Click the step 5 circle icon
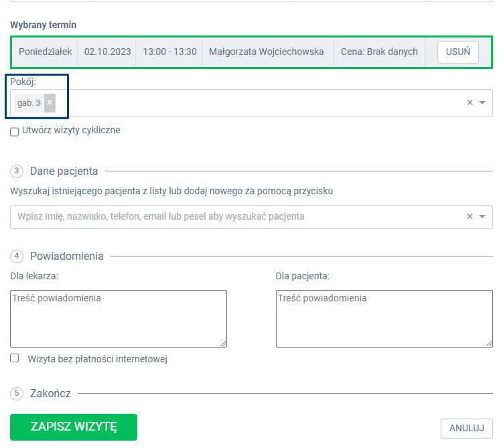 pyautogui.click(x=17, y=393)
